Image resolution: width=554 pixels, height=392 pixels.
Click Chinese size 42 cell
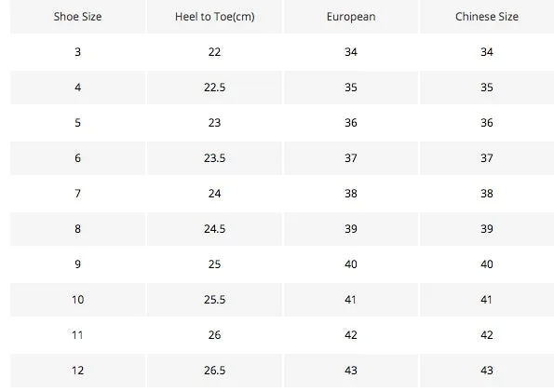(x=487, y=335)
